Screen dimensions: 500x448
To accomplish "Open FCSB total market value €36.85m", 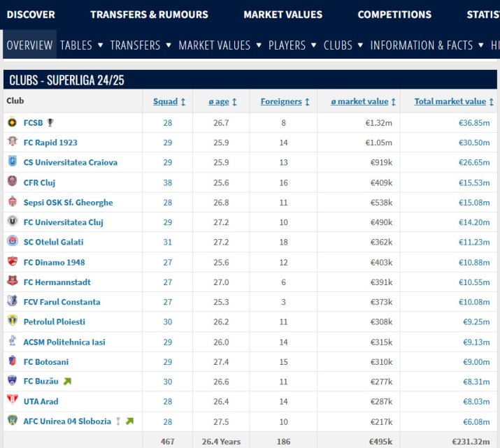I will (474, 123).
